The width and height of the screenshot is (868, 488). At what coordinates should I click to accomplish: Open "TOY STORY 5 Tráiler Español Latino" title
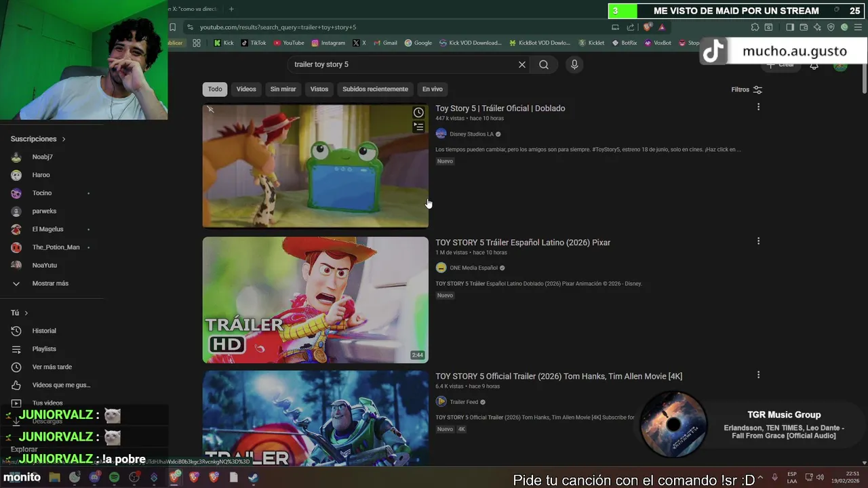(523, 243)
